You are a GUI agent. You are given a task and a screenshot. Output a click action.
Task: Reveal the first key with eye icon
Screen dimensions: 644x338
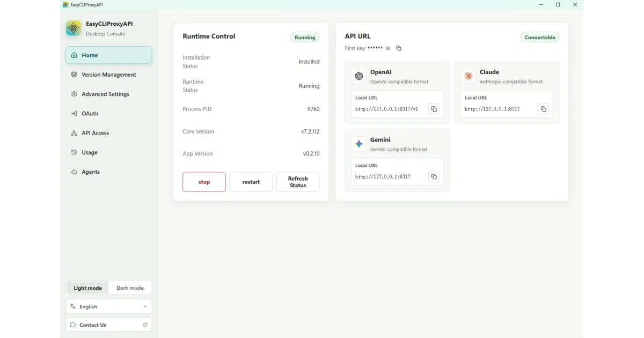pyautogui.click(x=388, y=48)
